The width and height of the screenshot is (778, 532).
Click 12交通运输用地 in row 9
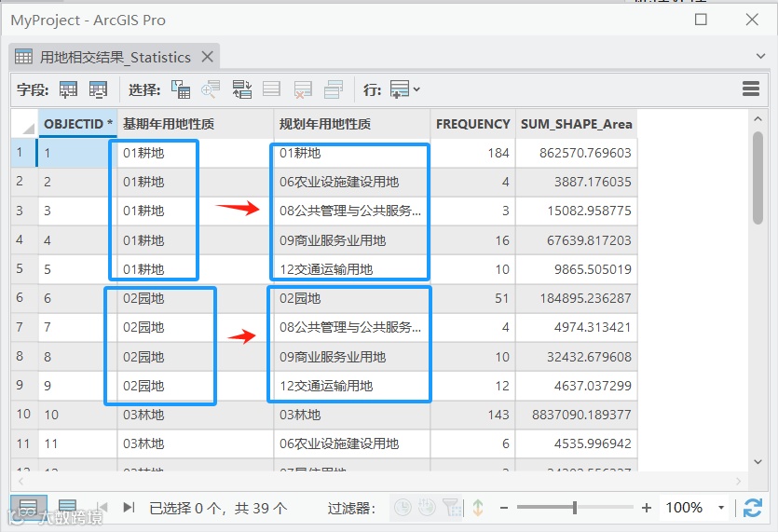(352, 386)
